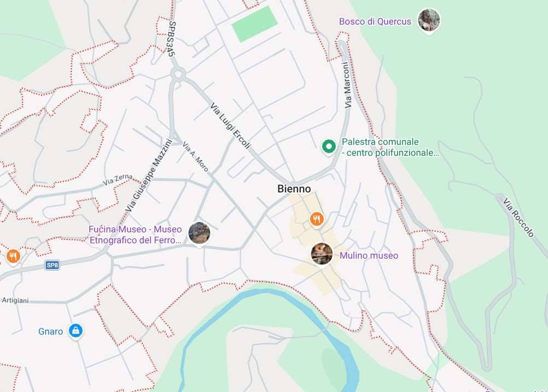
Task: Click the roundabout on SPBS345
Action: click(x=178, y=74)
